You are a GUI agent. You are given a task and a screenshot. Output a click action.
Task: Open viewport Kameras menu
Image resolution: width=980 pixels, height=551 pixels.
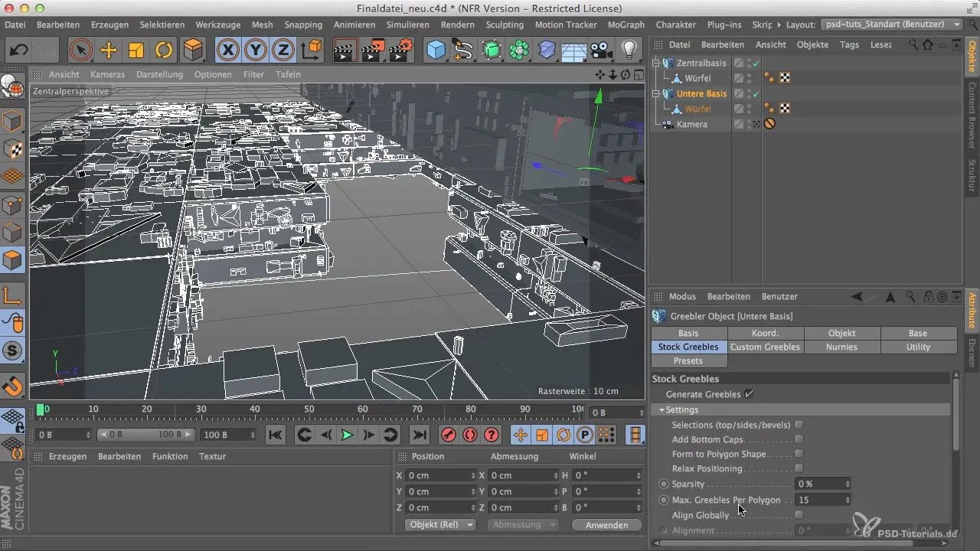coord(107,74)
